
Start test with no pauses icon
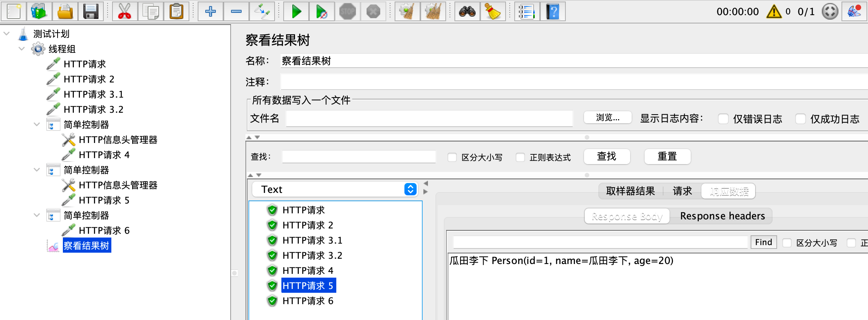(x=322, y=11)
